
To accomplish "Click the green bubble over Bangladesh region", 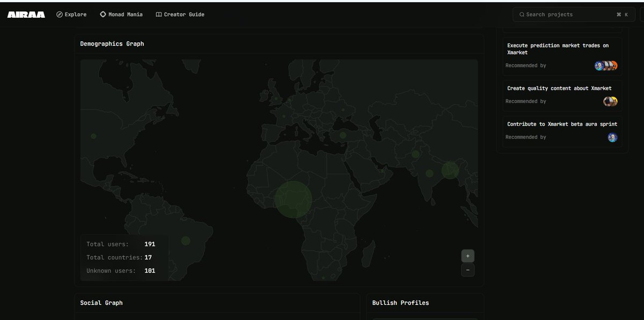I will (x=450, y=170).
